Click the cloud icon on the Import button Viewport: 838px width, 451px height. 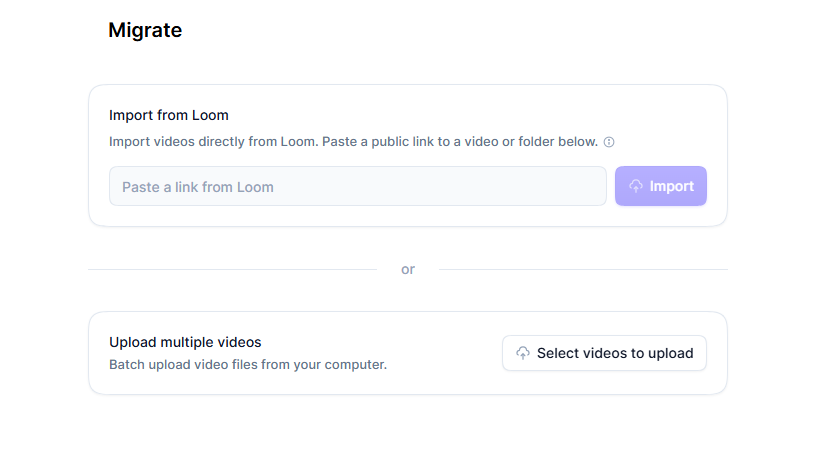[636, 187]
